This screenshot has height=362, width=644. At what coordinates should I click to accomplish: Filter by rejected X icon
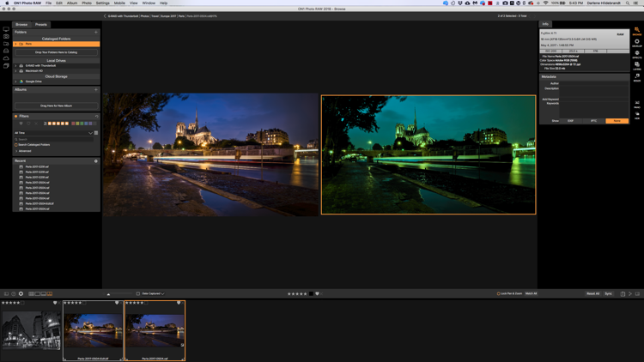coord(36,124)
